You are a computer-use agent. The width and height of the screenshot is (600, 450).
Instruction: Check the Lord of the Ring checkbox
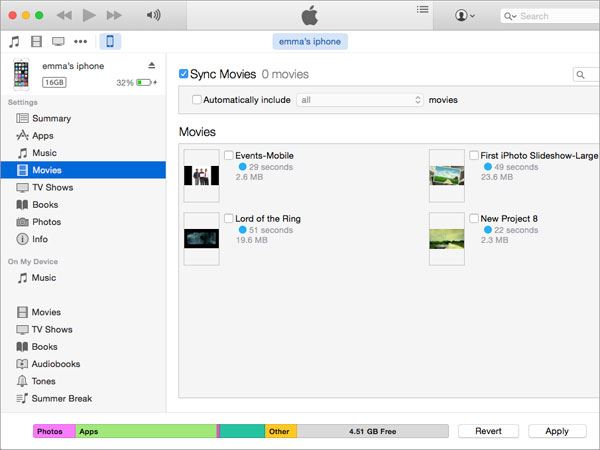[x=229, y=218]
